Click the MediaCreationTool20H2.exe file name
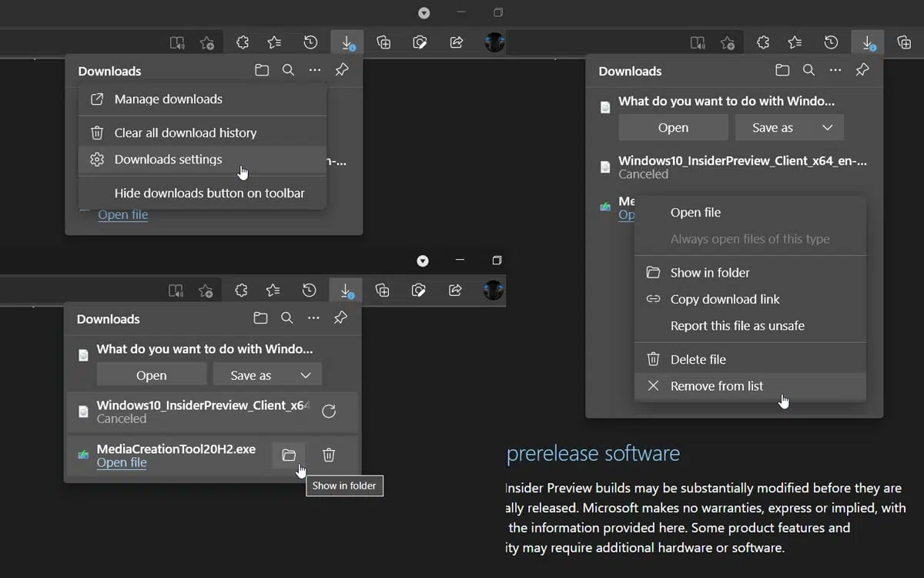The image size is (924, 578). [x=176, y=449]
